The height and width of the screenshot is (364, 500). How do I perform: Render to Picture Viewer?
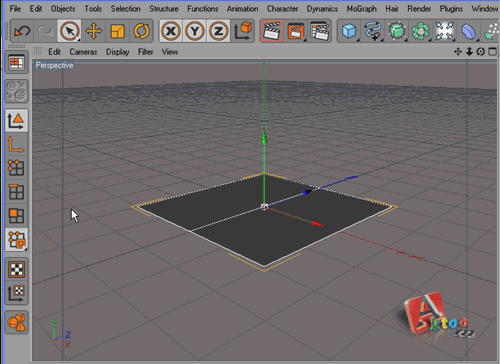pyautogui.click(x=296, y=31)
